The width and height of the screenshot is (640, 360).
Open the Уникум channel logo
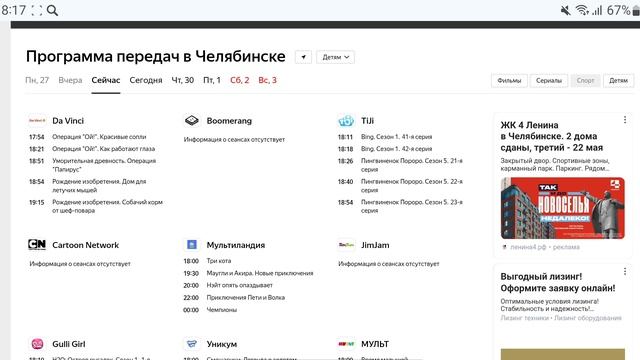pos(191,344)
